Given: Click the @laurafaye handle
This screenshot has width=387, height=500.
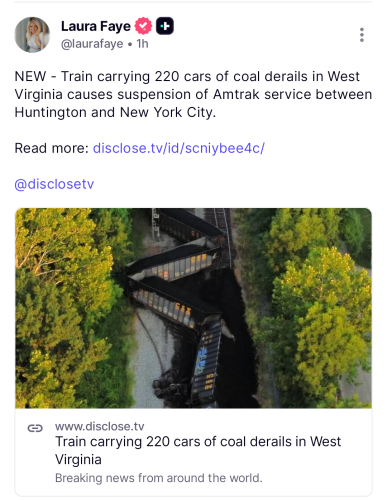Looking at the screenshot, I should 92,44.
